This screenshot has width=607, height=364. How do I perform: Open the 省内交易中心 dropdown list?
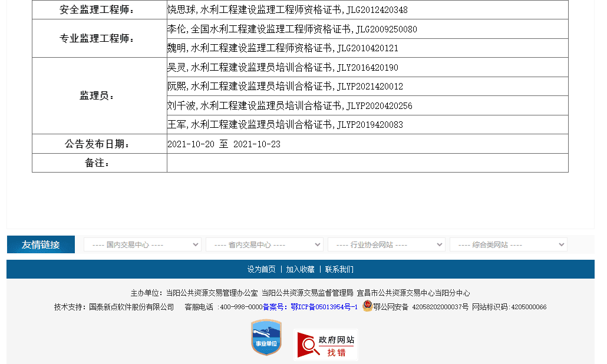[264, 244]
